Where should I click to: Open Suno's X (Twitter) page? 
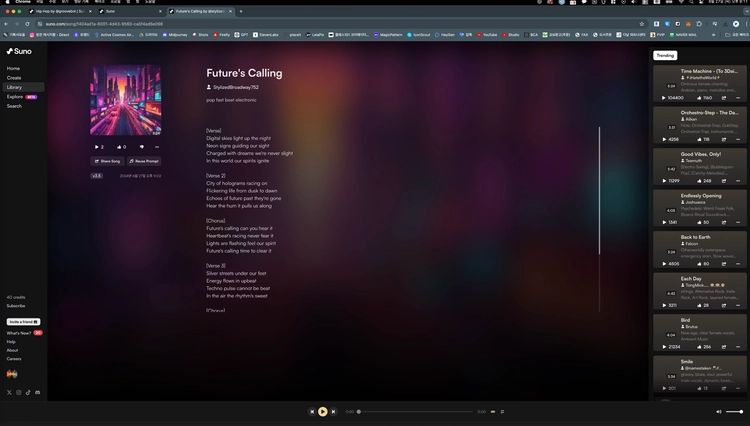9,393
